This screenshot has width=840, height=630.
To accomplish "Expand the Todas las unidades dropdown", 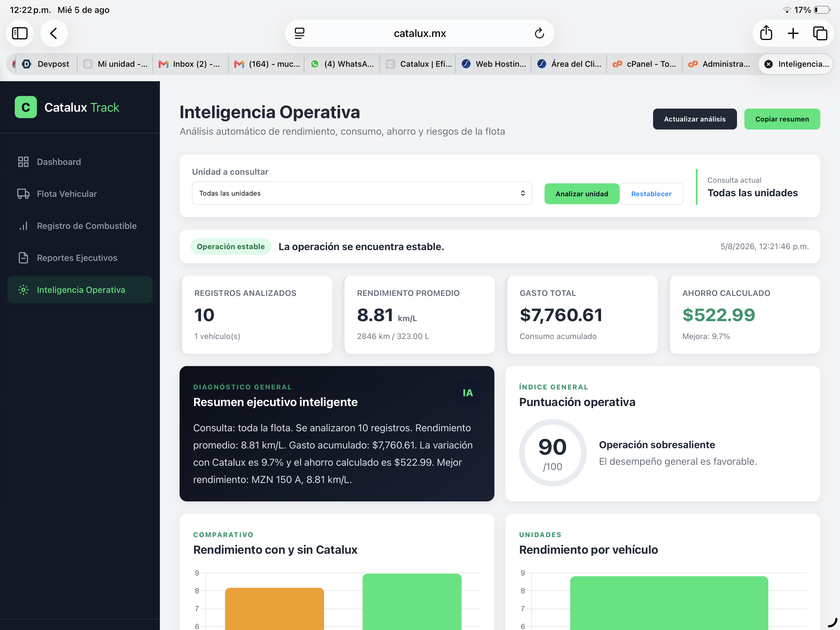I will coord(362,193).
